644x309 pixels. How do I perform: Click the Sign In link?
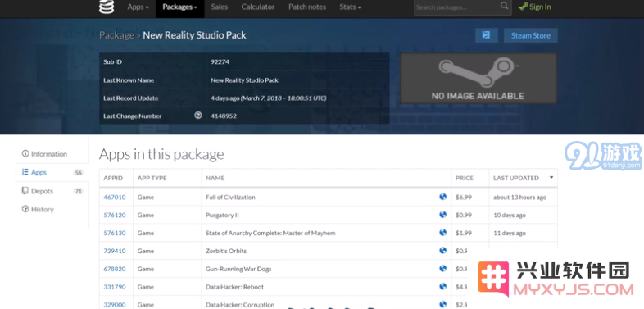(534, 7)
